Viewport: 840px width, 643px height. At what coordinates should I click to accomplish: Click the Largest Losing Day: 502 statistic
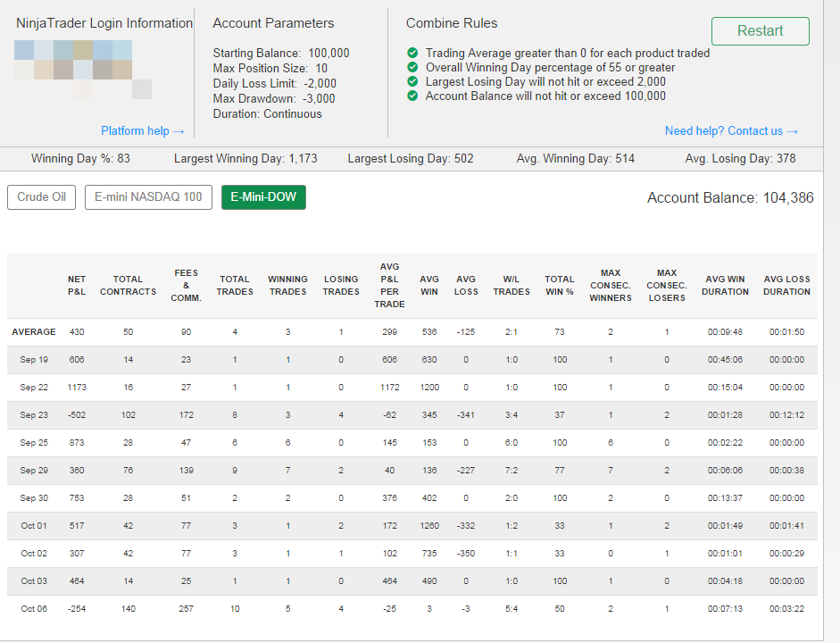tap(411, 159)
